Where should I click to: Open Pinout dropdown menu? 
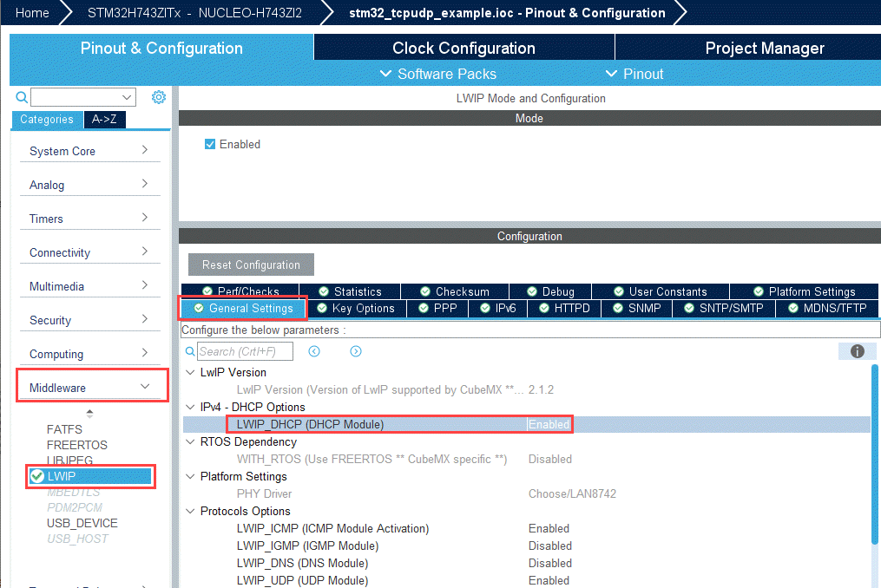click(634, 74)
